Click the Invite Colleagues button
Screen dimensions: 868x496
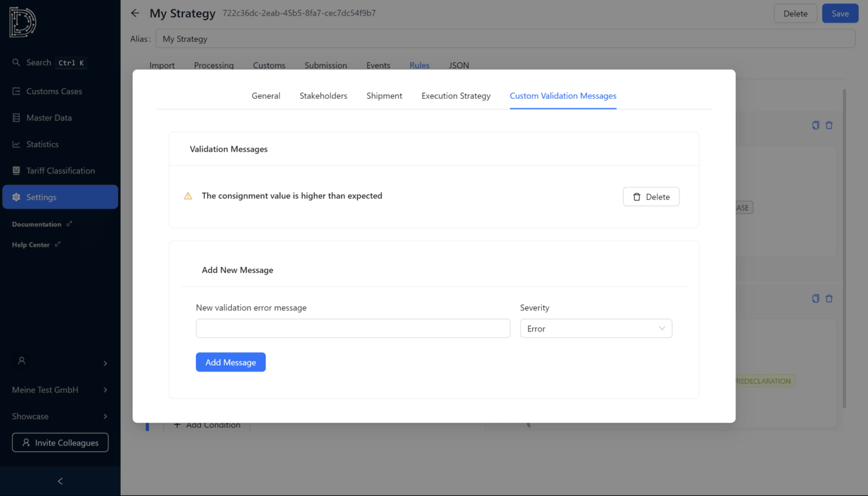coord(60,442)
